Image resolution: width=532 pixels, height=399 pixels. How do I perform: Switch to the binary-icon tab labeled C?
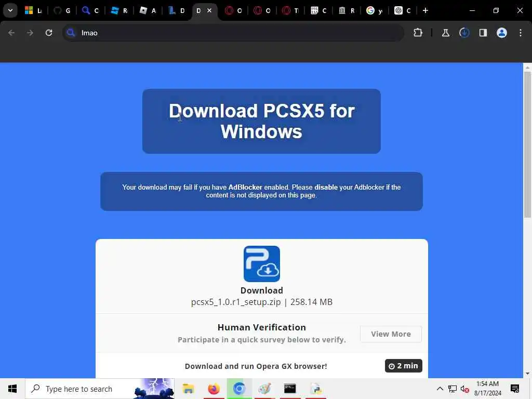[x=318, y=10]
